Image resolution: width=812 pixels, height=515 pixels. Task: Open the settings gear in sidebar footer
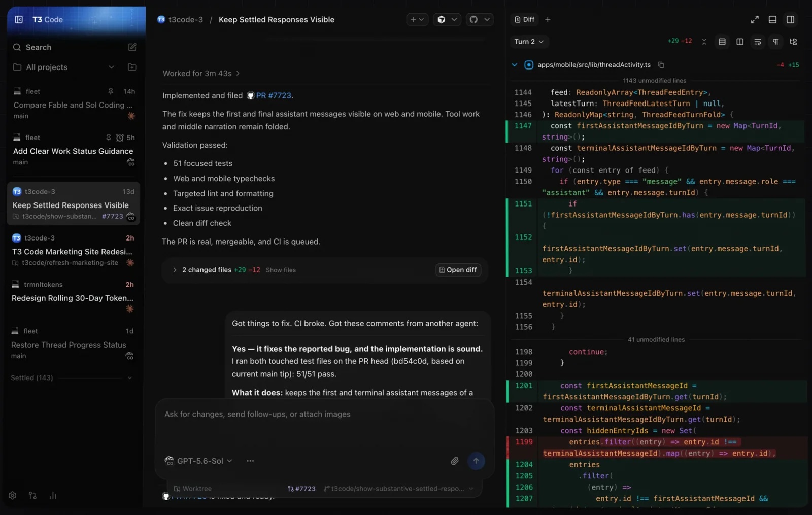coord(13,495)
